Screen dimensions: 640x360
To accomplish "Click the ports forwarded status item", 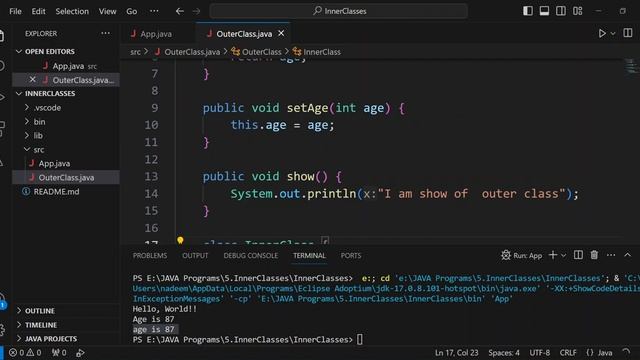I will pyautogui.click(x=59, y=353).
